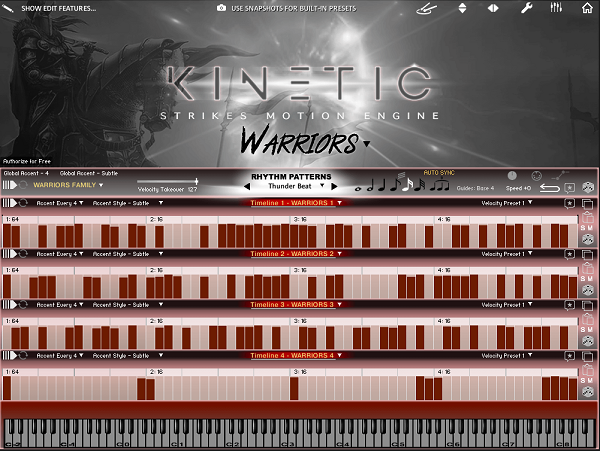The height and width of the screenshot is (451, 600).
Task: Select the highlighted sixteenth note value
Action: pos(408,185)
